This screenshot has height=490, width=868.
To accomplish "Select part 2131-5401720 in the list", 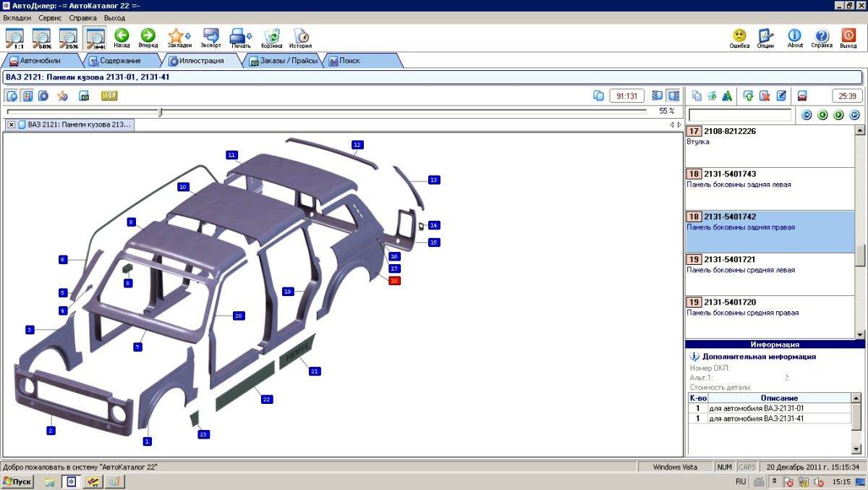I will (x=770, y=316).
